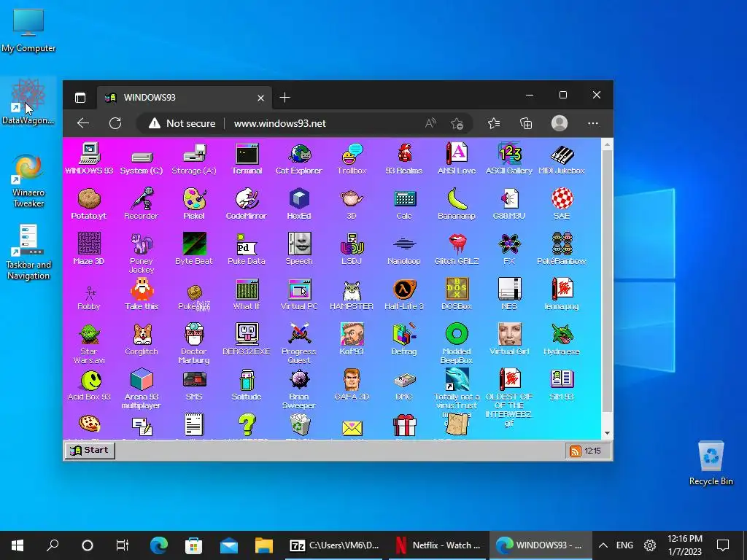The height and width of the screenshot is (560, 747).
Task: Open the Potato.yt icon
Action: click(89, 204)
